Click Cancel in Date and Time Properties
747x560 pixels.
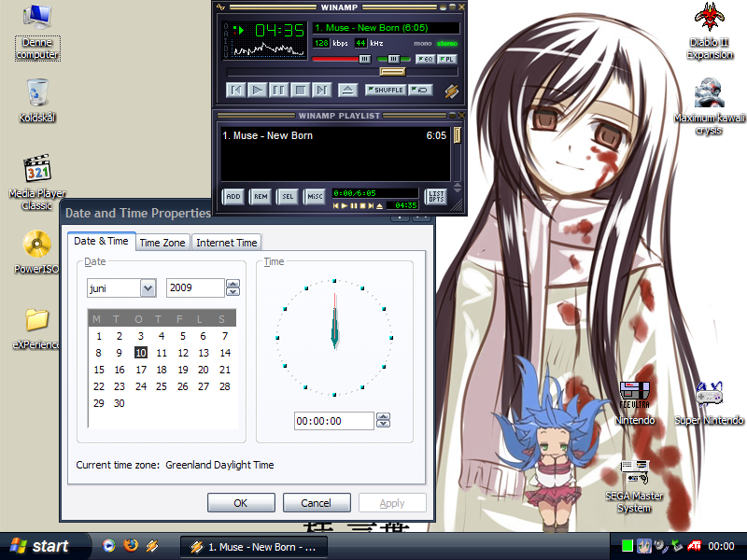point(317,503)
